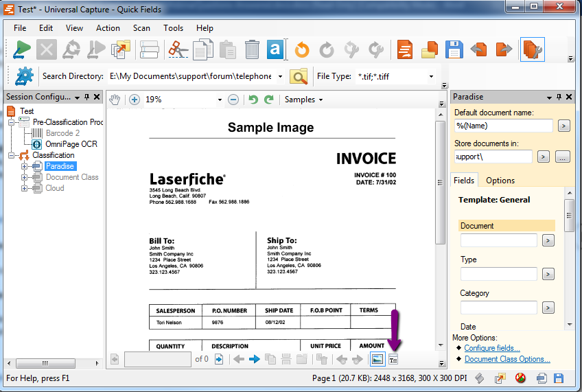
Task: Click the folder with arrow export icon
Action: 121,49
